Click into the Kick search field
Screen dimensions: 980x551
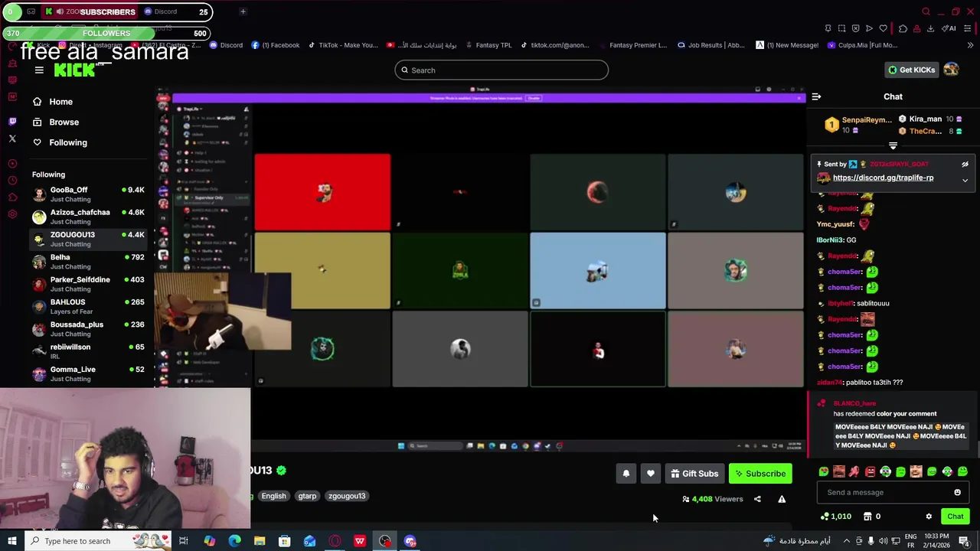coord(501,70)
